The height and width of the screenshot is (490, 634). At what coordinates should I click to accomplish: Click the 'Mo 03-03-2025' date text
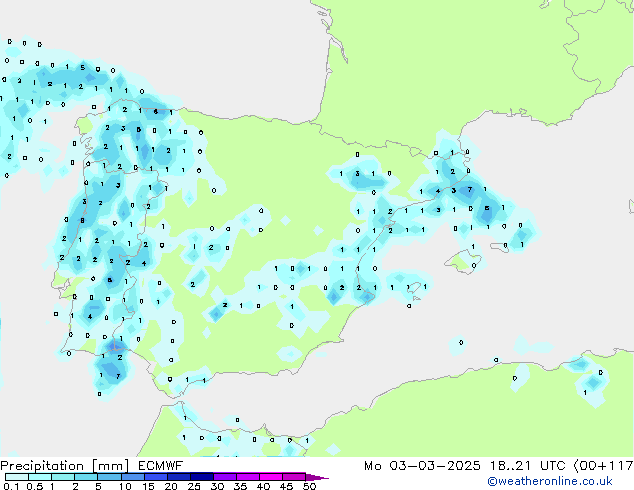click(422, 466)
